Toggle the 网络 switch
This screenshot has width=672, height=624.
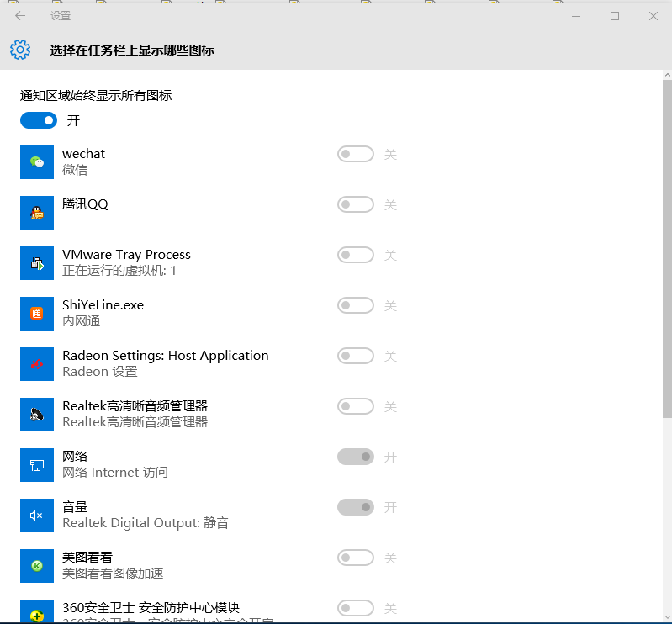tap(355, 457)
